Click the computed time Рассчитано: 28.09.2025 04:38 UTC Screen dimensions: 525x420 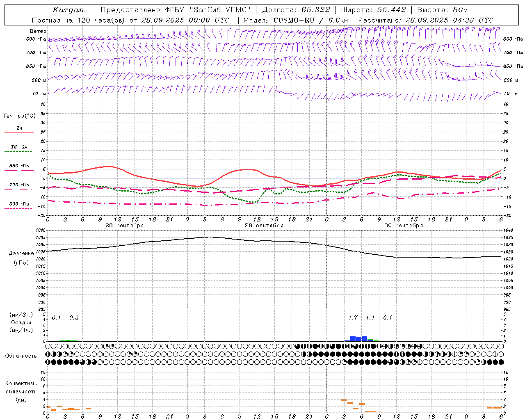426,20
